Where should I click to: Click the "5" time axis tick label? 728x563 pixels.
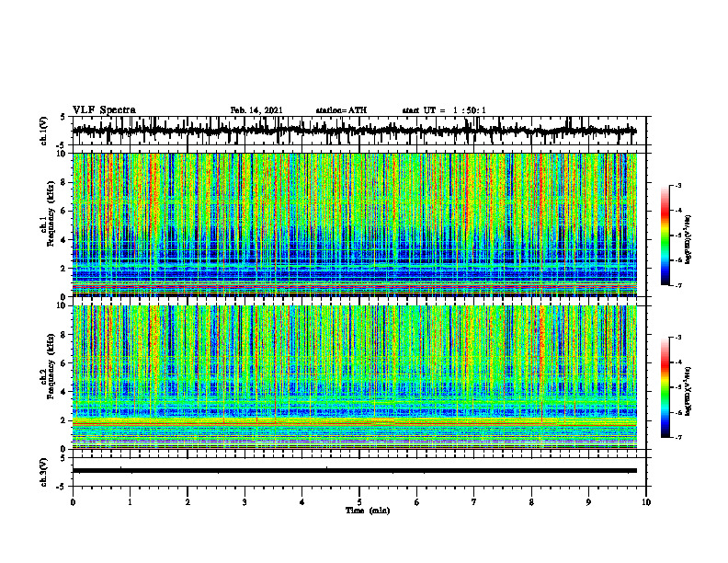click(359, 502)
